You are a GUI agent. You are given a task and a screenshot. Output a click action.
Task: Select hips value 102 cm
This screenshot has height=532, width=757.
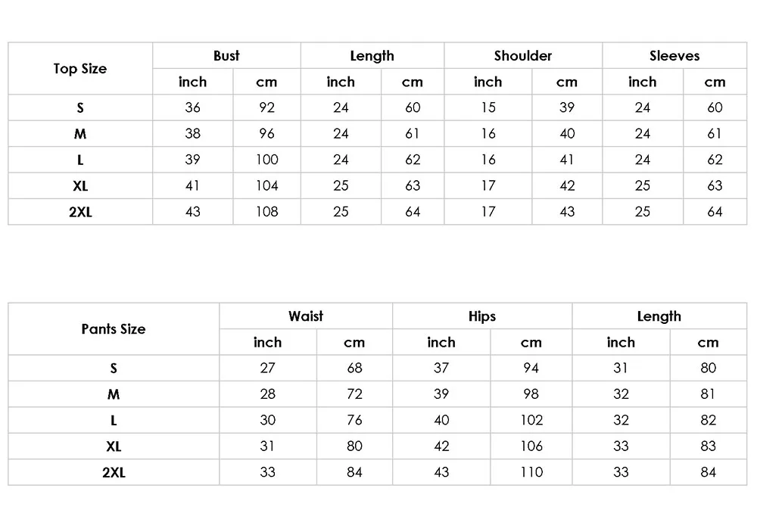coord(531,420)
